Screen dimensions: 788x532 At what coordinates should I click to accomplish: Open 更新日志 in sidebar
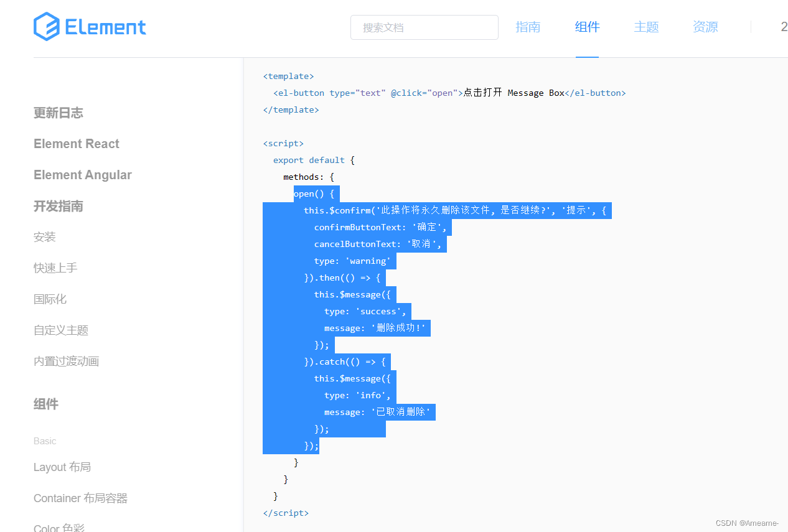(59, 113)
